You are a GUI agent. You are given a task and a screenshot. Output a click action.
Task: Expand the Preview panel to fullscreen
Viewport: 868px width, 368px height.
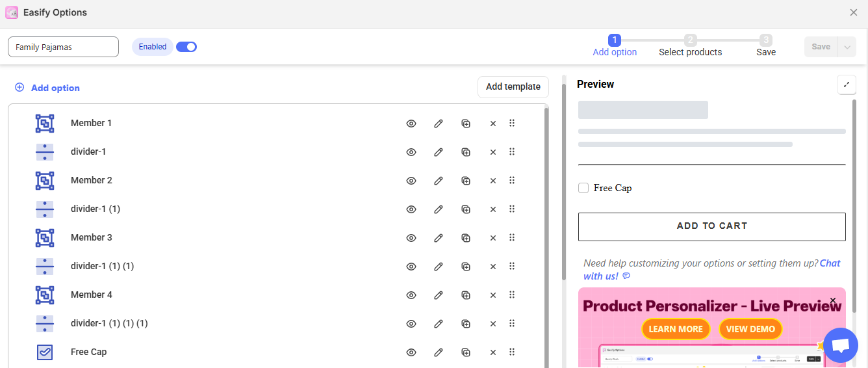846,85
